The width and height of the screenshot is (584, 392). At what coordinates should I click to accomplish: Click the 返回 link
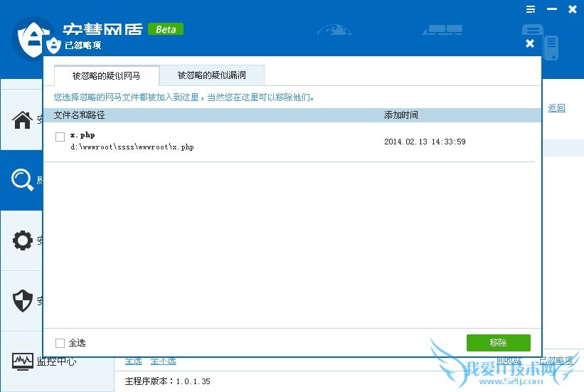pyautogui.click(x=556, y=108)
